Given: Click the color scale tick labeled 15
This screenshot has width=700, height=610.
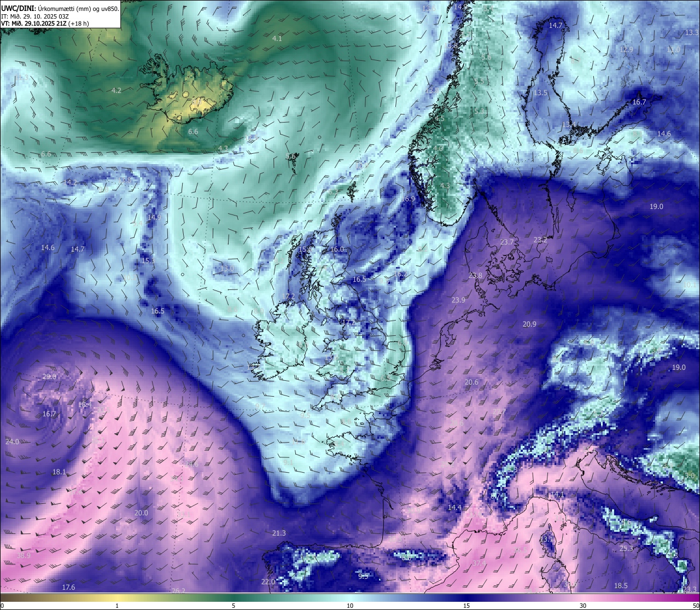Looking at the screenshot, I should 466,606.
